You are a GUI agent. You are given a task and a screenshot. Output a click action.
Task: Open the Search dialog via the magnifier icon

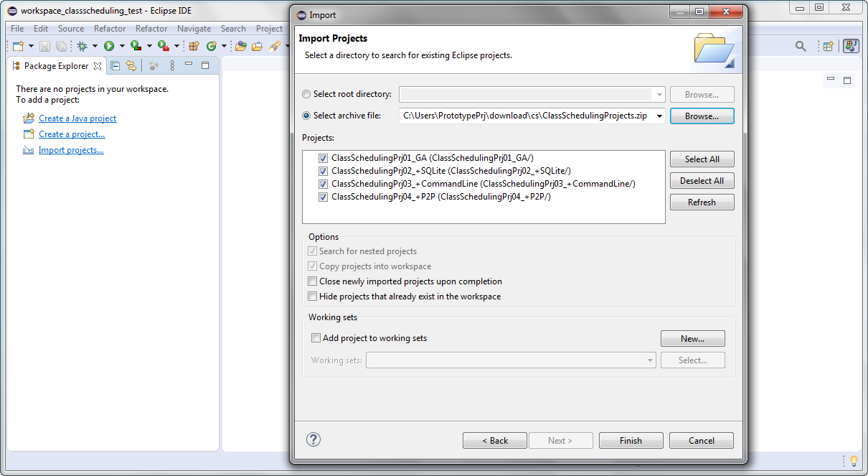(x=800, y=47)
